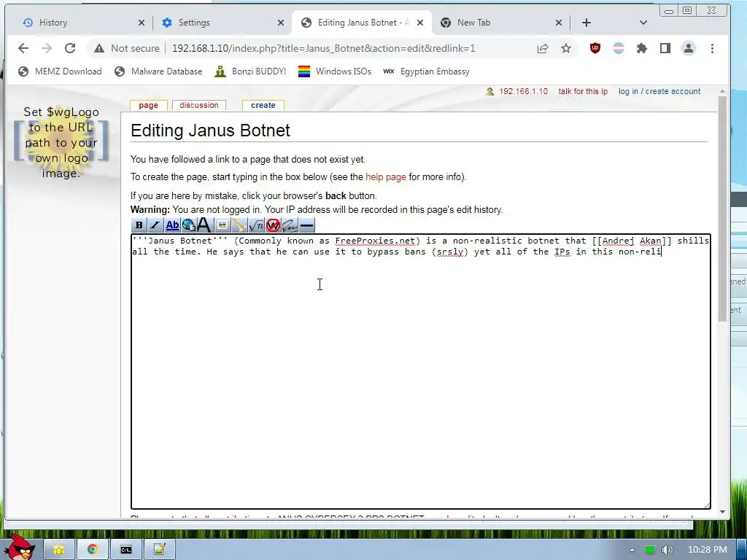Bookmark this page with star icon
Image resolution: width=747 pixels, height=560 pixels.
point(566,48)
